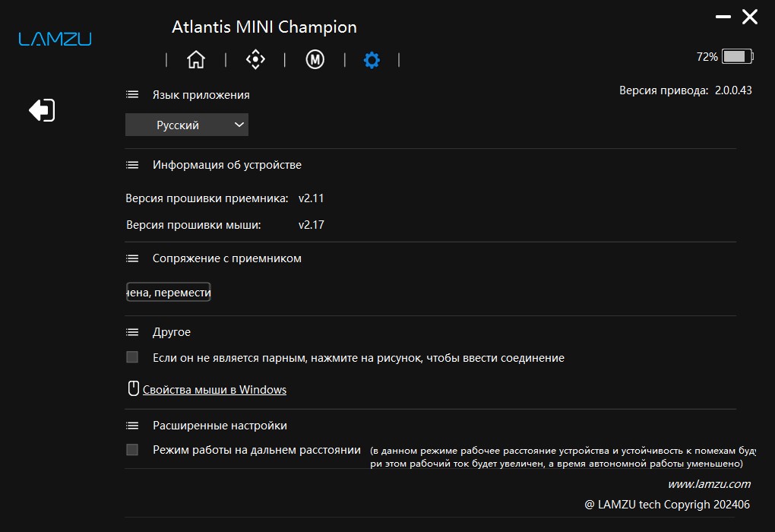The width and height of the screenshot is (775, 532).
Task: Open the Русский language dropdown
Action: (x=187, y=125)
